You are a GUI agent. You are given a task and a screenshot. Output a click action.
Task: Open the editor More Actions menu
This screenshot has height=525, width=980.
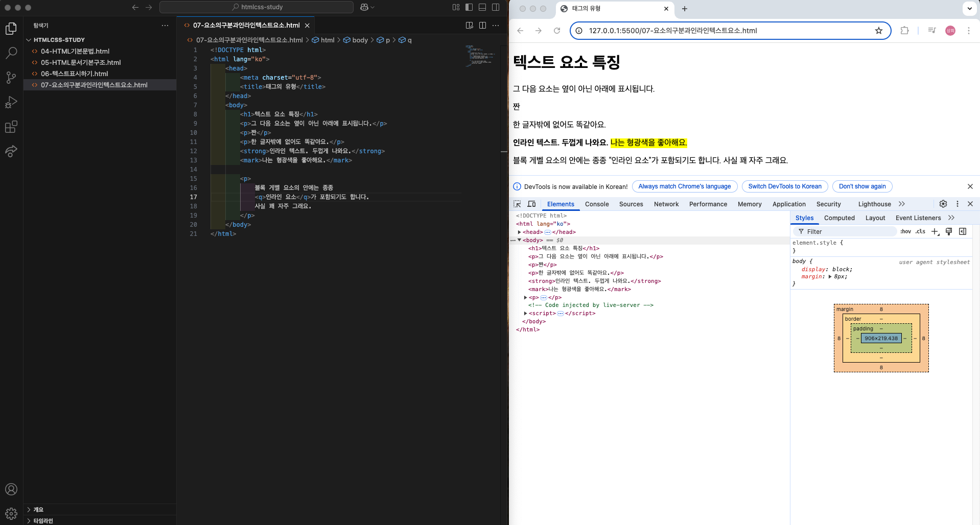(x=496, y=26)
